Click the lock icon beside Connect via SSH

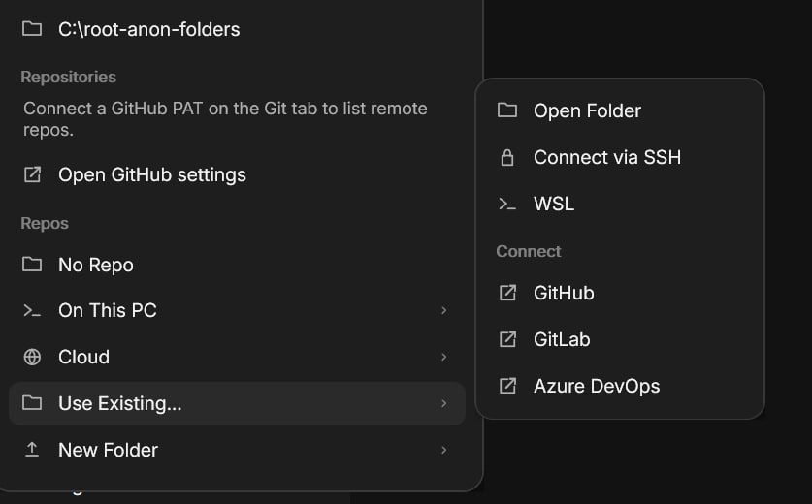pos(507,157)
